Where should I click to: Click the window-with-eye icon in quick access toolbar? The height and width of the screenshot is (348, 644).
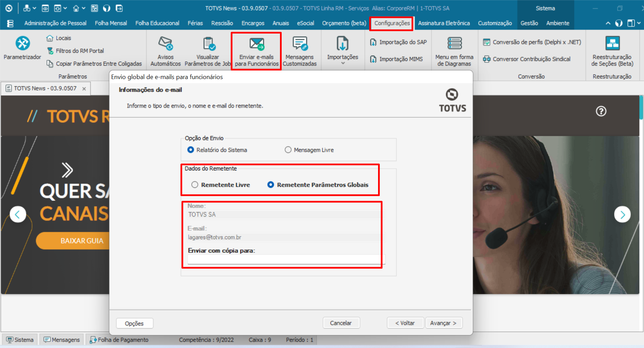(45, 8)
